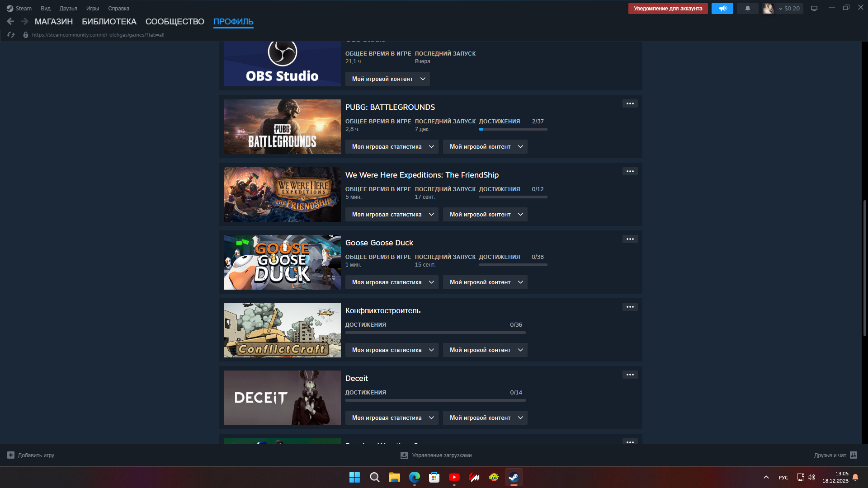Open Deceit three-dot options

coord(630,375)
